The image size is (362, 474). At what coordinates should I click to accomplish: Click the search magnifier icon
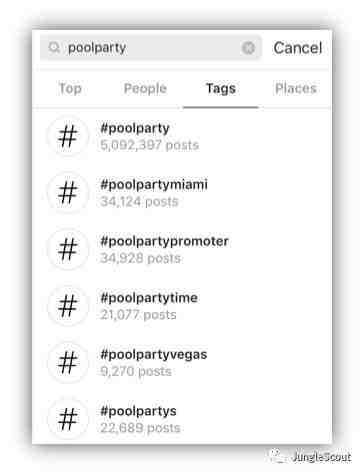click(x=54, y=48)
